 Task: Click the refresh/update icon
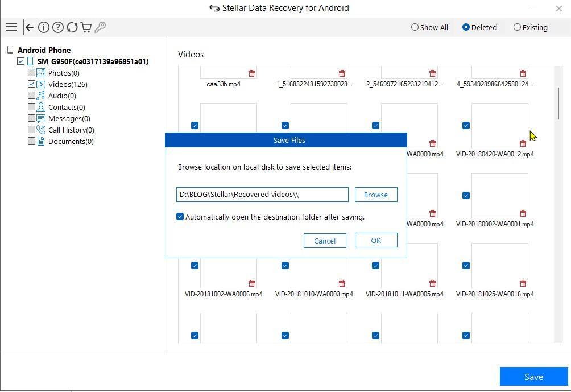72,27
